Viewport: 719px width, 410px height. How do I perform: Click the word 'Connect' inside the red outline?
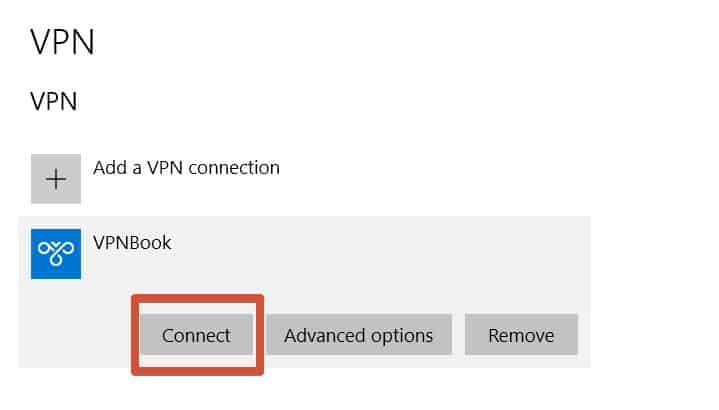click(x=196, y=335)
